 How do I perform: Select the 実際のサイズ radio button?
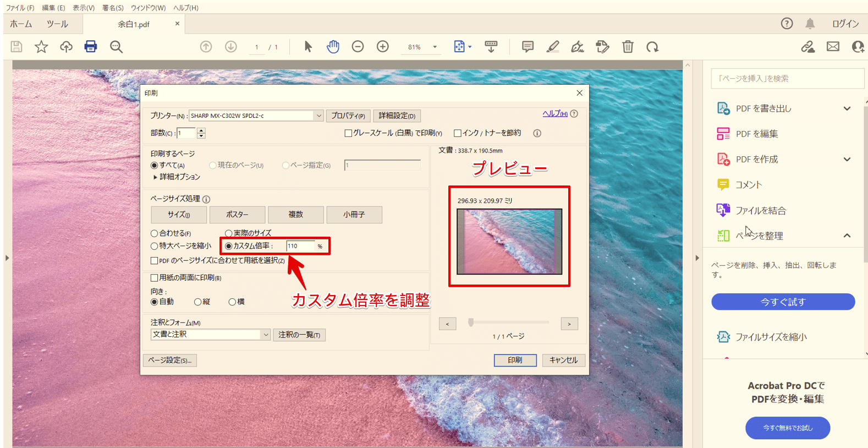pos(228,233)
